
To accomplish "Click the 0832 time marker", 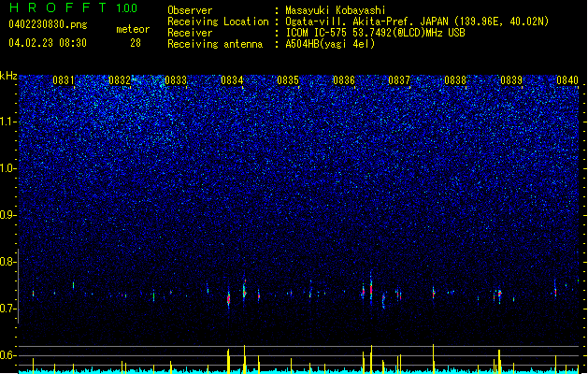I will point(120,80).
